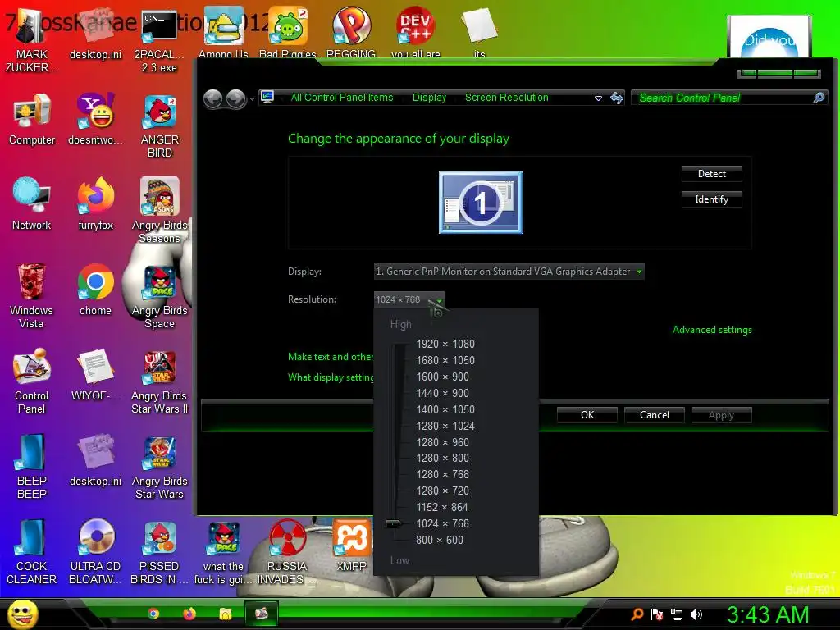Open Angry Birds Seasons shortcut
This screenshot has width=840, height=630.
pos(159,211)
